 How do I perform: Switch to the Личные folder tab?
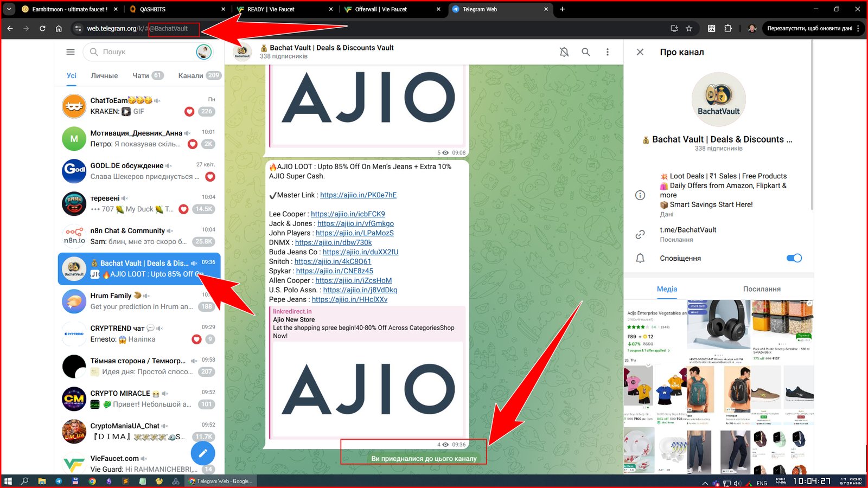click(x=104, y=76)
